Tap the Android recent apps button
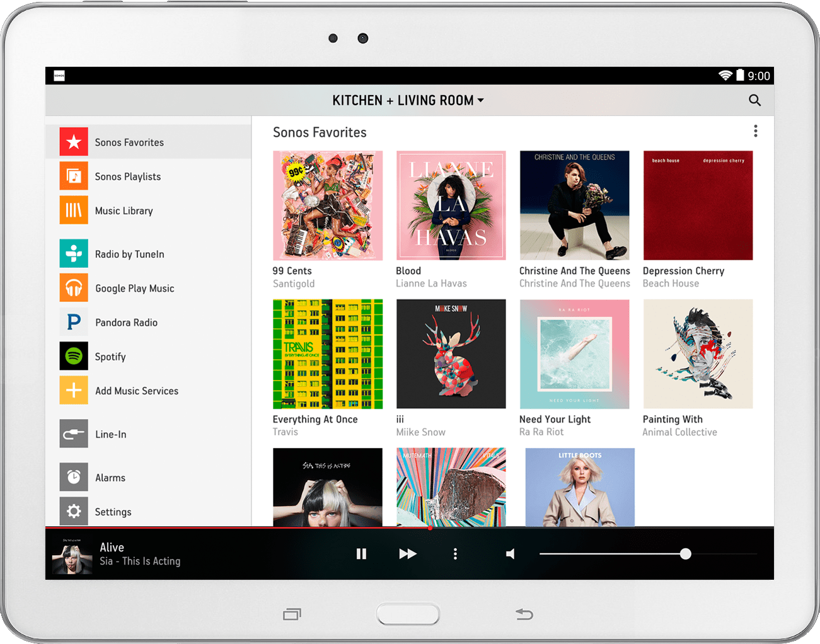820x644 pixels. (x=292, y=614)
